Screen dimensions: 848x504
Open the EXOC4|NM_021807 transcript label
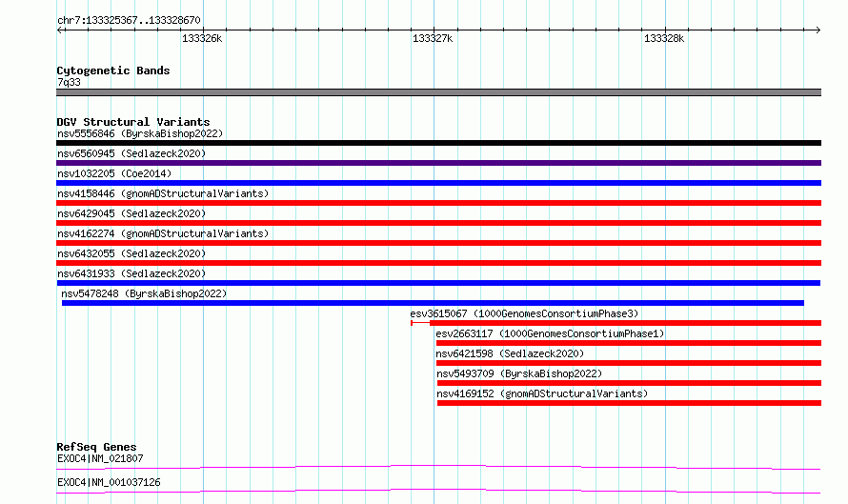(100, 458)
